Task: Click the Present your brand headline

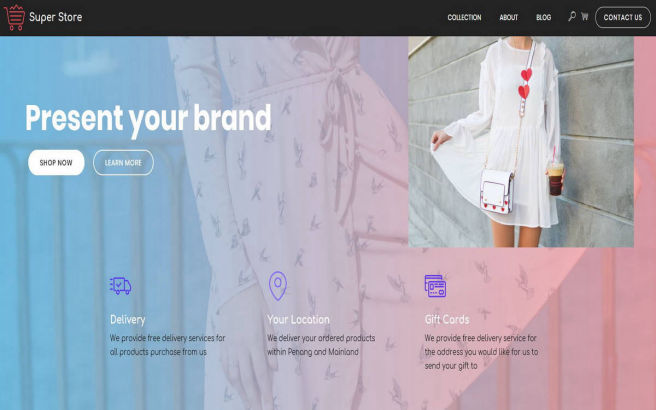Action: (x=148, y=119)
